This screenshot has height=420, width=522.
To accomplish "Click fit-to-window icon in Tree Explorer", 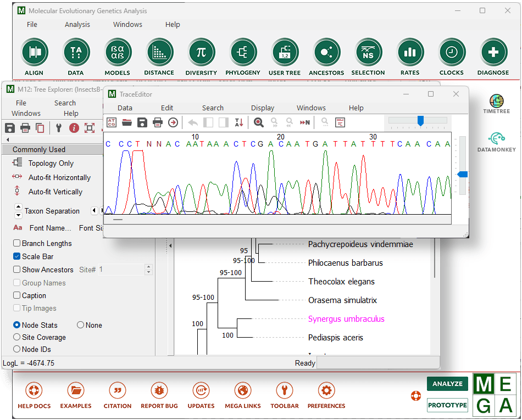I will (x=89, y=128).
